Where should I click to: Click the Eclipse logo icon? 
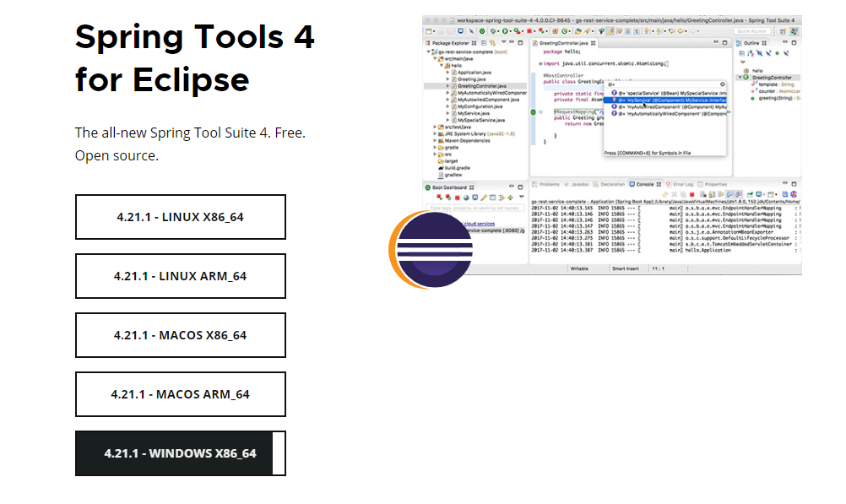[x=431, y=250]
